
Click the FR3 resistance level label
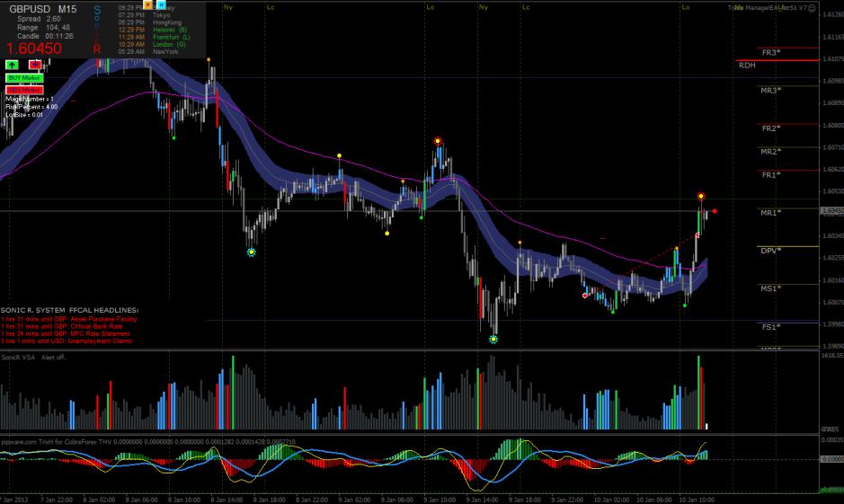coord(770,52)
